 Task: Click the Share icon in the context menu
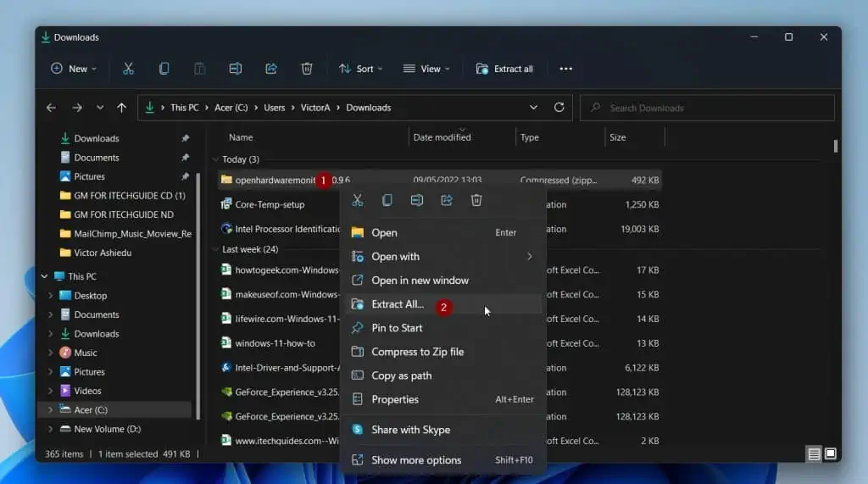click(446, 200)
